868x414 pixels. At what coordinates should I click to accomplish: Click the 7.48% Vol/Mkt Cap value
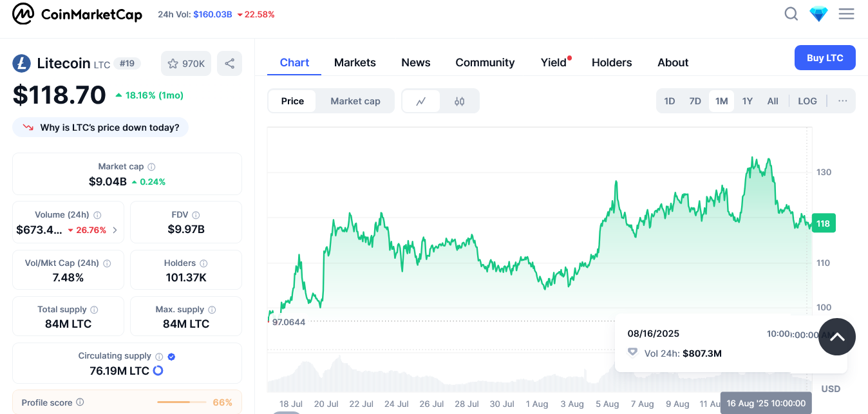(68, 278)
